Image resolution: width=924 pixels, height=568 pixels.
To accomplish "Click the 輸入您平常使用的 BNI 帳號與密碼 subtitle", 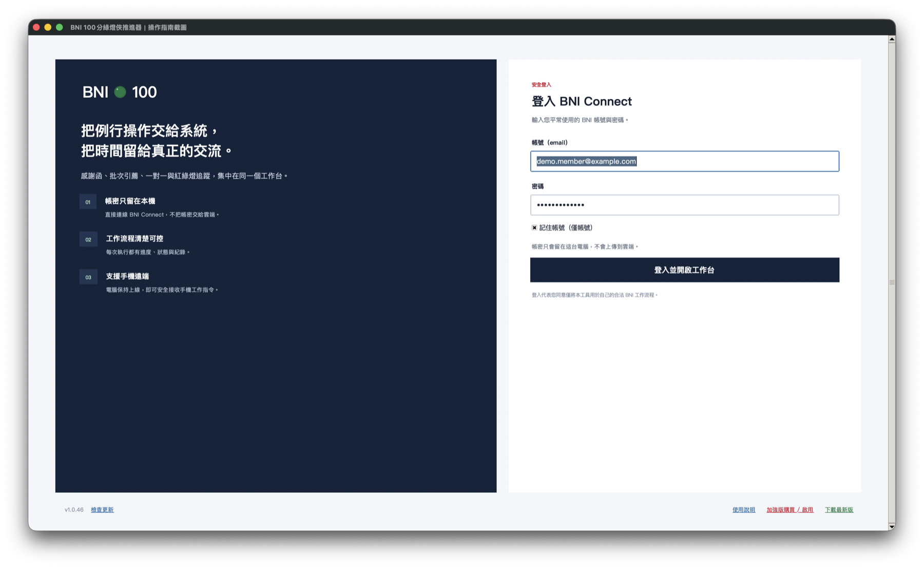I will pos(580,120).
